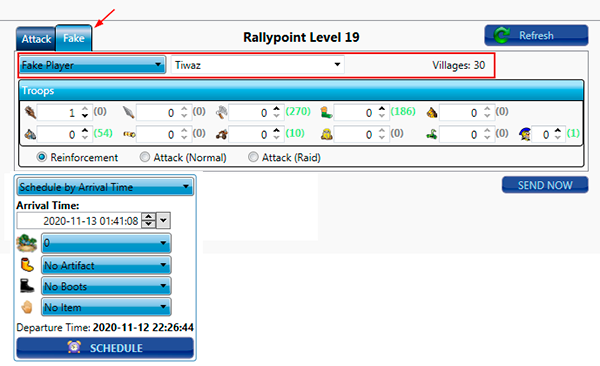This screenshot has height=366, width=600.
Task: Open the Tiwaz player dropdown
Action: pos(258,65)
